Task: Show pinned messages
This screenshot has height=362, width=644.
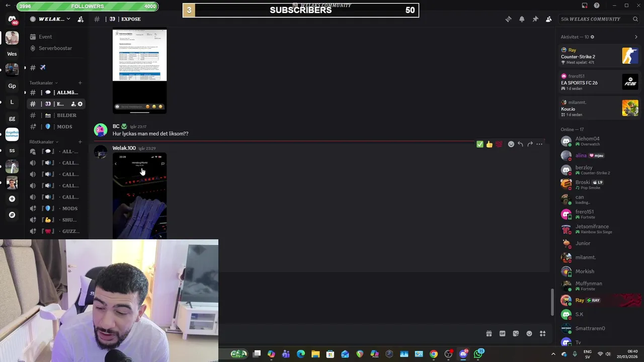Action: [x=535, y=19]
